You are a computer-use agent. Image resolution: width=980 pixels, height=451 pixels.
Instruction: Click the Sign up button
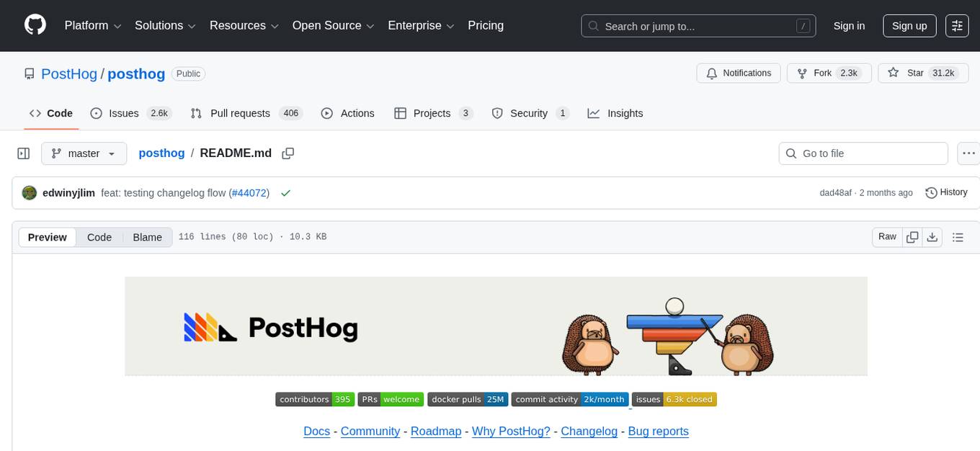coord(909,25)
